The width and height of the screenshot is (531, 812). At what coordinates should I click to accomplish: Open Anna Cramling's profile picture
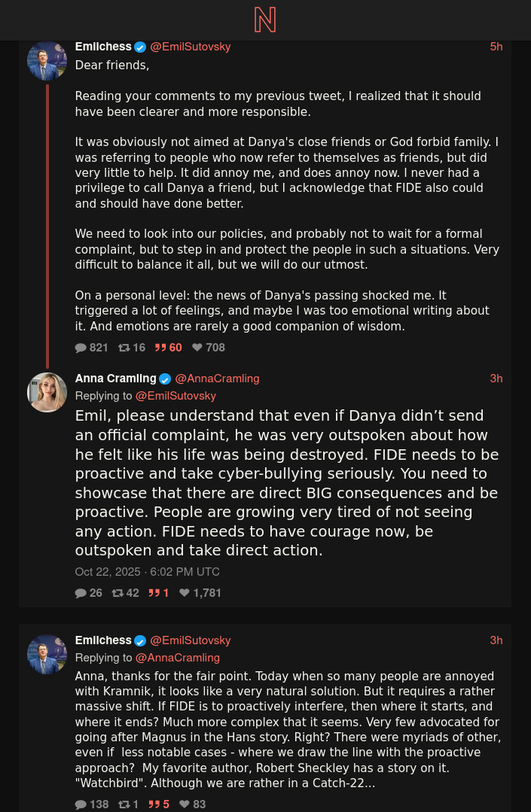[47, 393]
